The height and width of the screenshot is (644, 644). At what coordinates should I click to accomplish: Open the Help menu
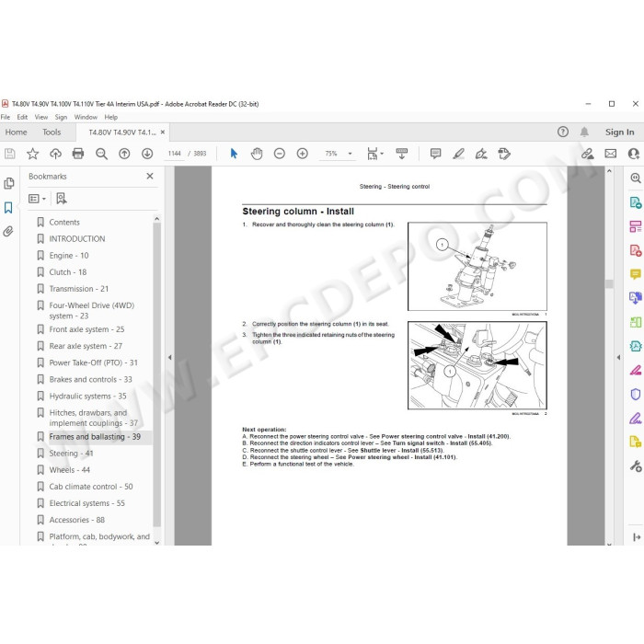tap(111, 117)
